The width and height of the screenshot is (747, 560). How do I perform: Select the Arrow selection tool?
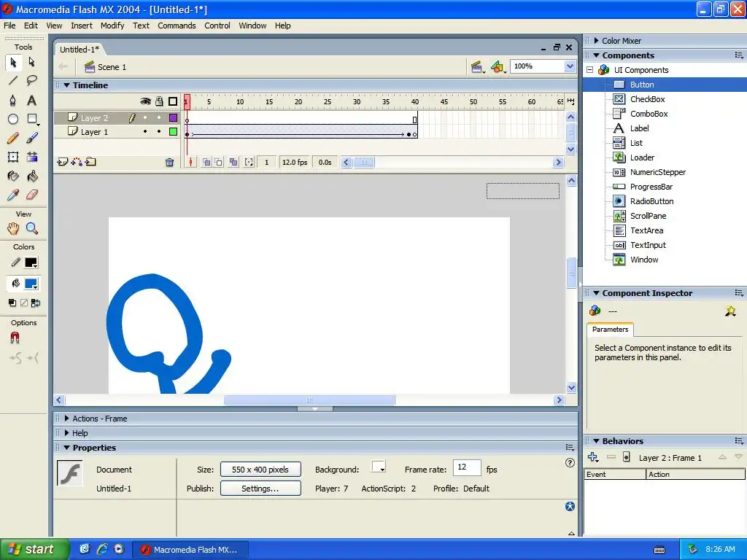click(x=13, y=63)
